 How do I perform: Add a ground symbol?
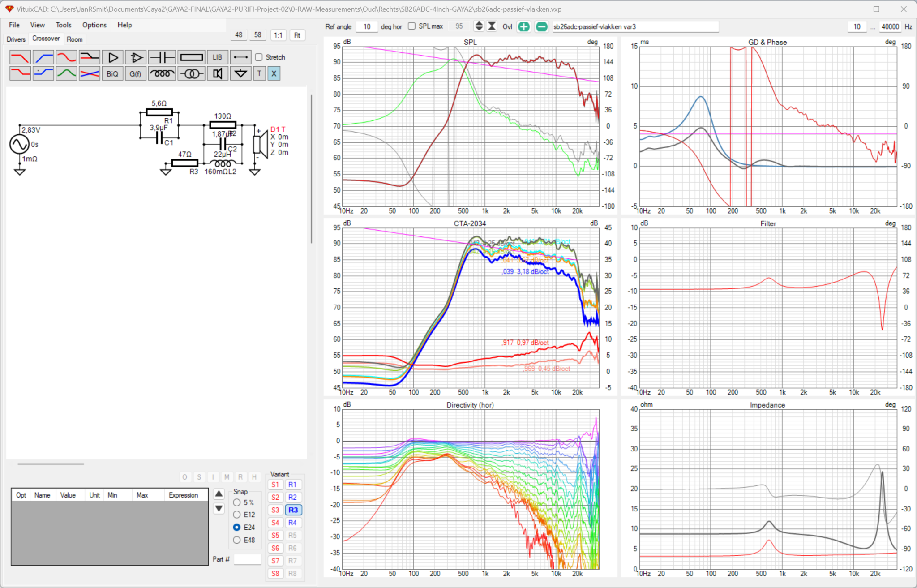tap(240, 73)
